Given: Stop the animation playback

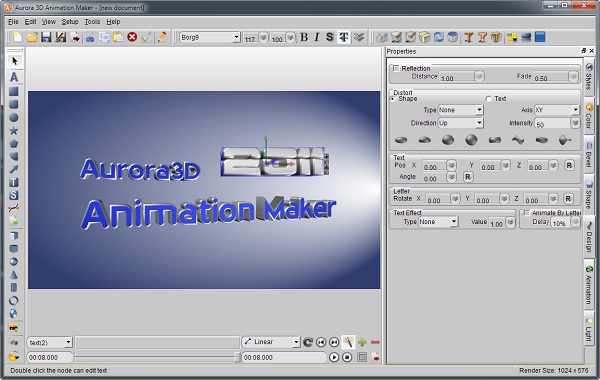Looking at the screenshot, I should tap(347, 357).
